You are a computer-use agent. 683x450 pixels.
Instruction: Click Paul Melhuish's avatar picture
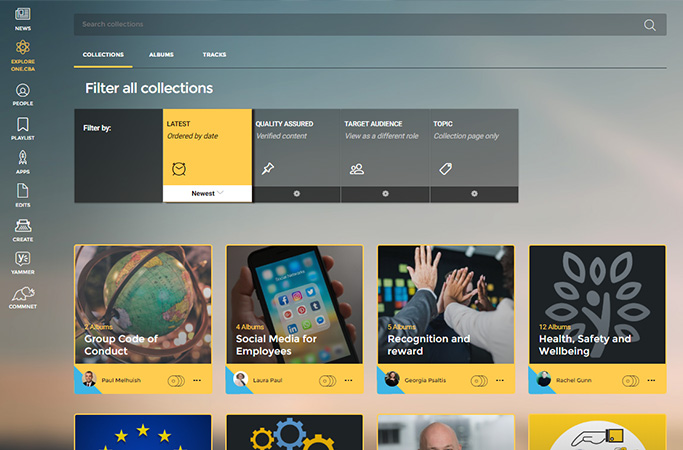tap(89, 379)
